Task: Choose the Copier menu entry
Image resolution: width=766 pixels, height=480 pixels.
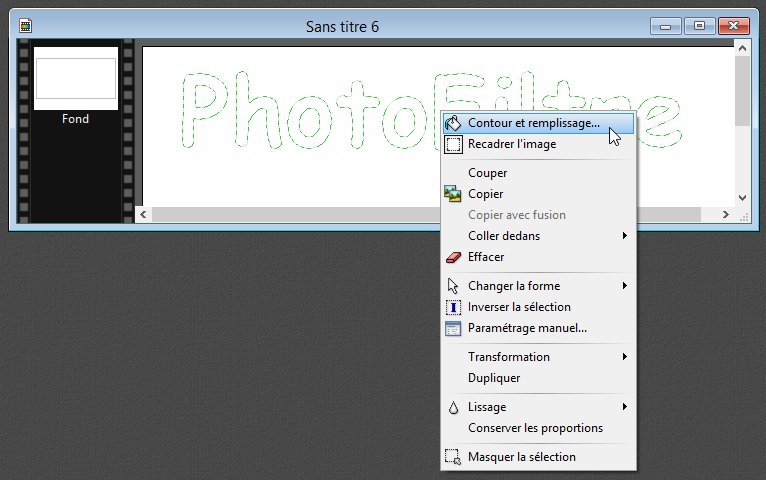Action: click(538, 194)
